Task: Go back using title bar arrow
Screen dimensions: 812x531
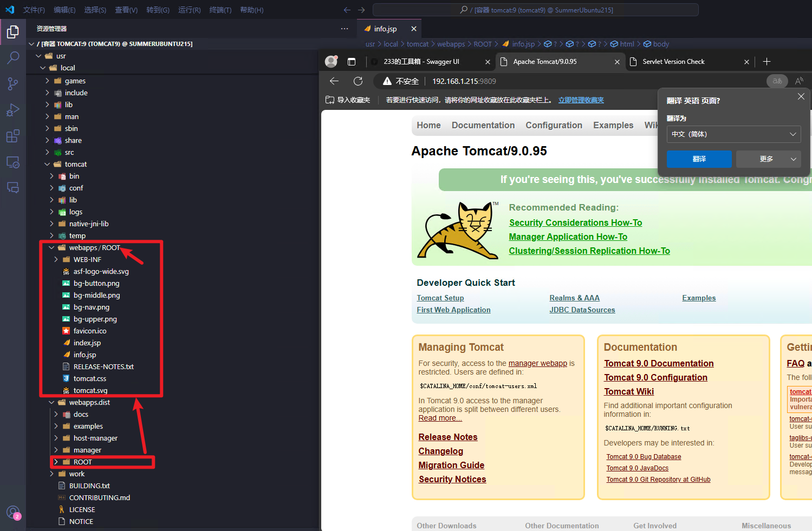Action: pyautogui.click(x=347, y=10)
